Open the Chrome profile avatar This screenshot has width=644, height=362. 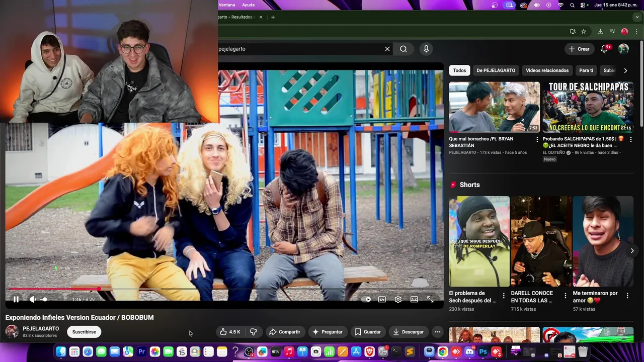(x=624, y=31)
